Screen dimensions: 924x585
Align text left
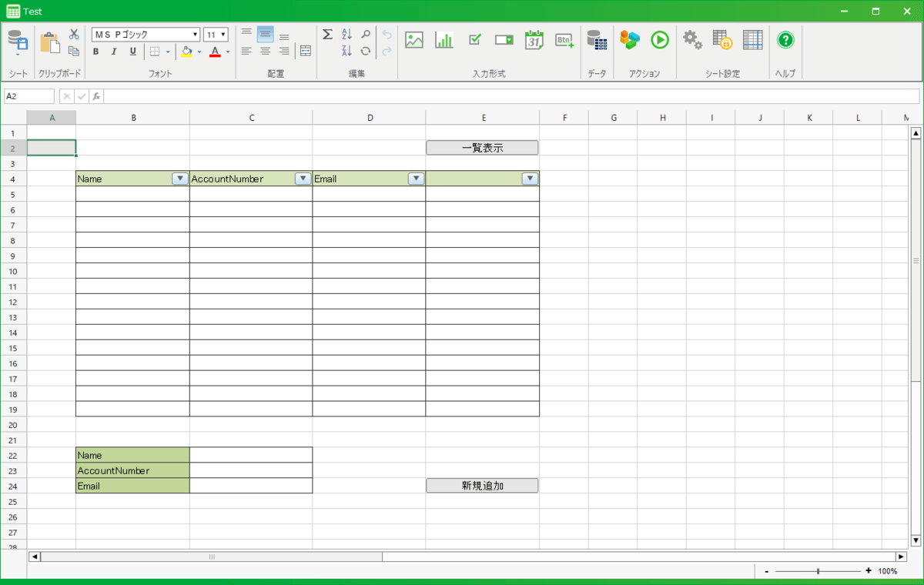coord(246,51)
